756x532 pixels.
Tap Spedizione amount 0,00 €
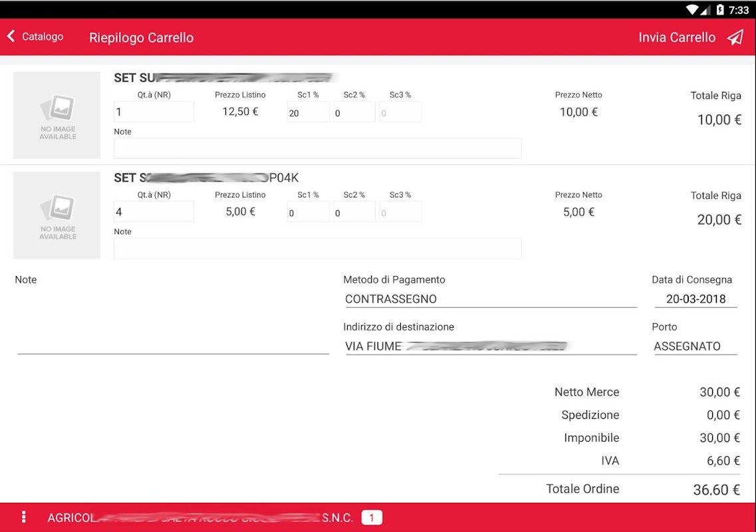[723, 415]
